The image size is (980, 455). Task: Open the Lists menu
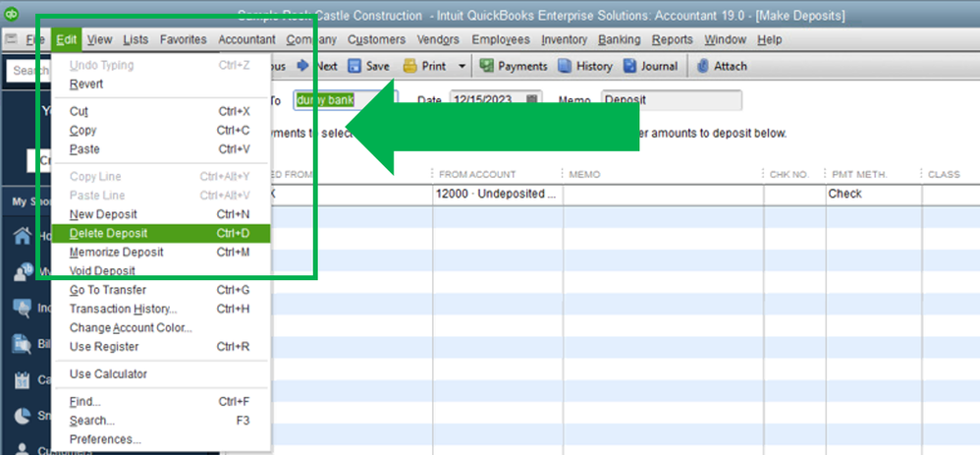[136, 39]
